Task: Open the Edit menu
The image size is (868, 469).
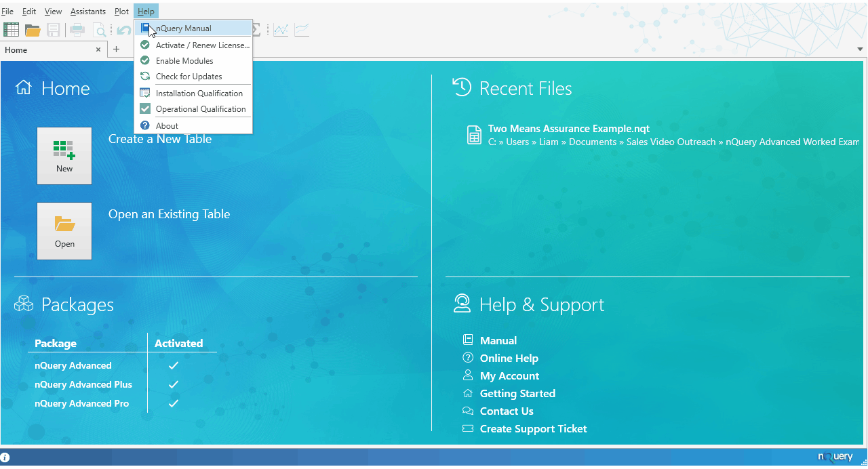Action: (29, 12)
